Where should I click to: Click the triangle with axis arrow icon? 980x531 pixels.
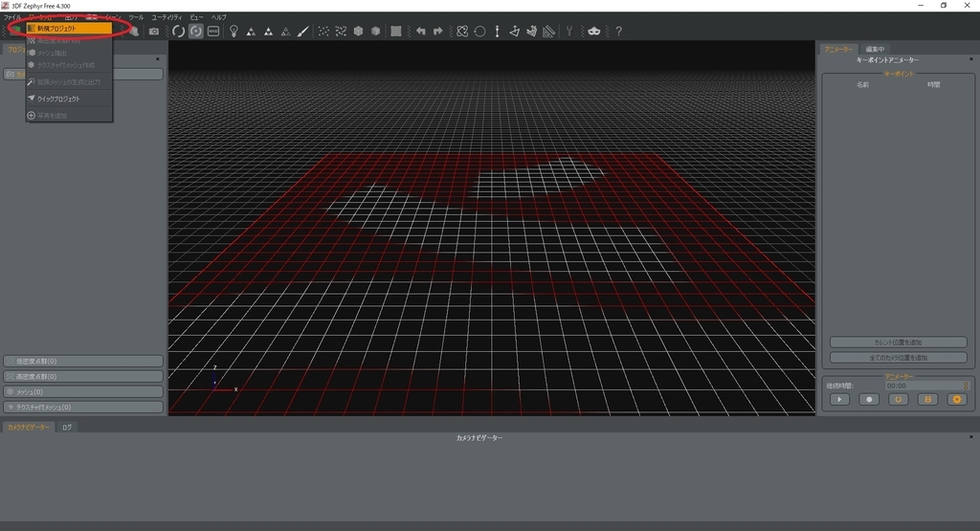(x=514, y=32)
